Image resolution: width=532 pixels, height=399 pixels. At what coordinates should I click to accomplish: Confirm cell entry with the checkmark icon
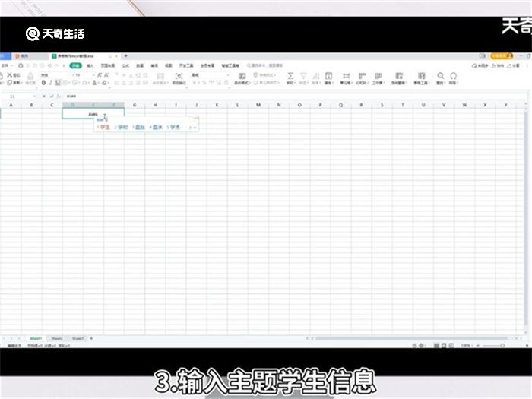coord(52,97)
